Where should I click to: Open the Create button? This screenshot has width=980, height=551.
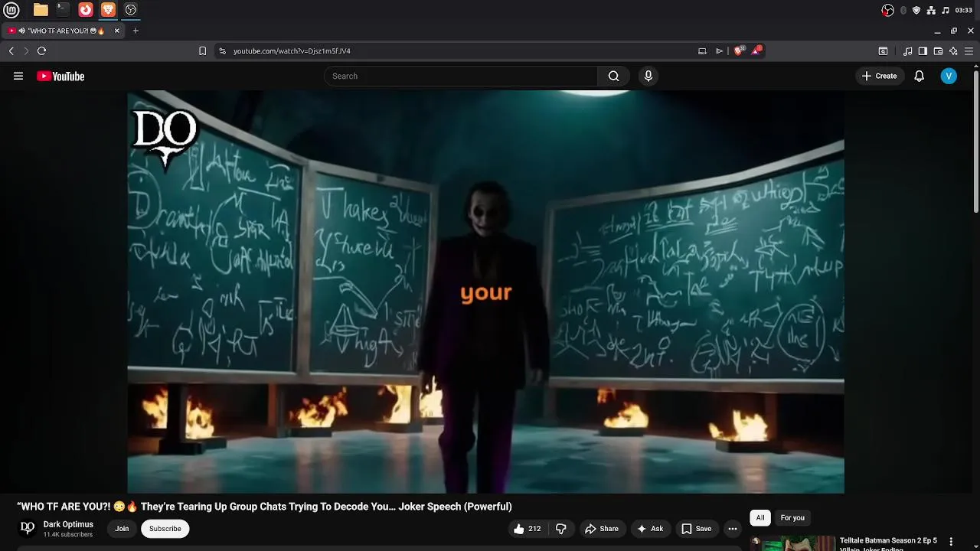pos(879,76)
